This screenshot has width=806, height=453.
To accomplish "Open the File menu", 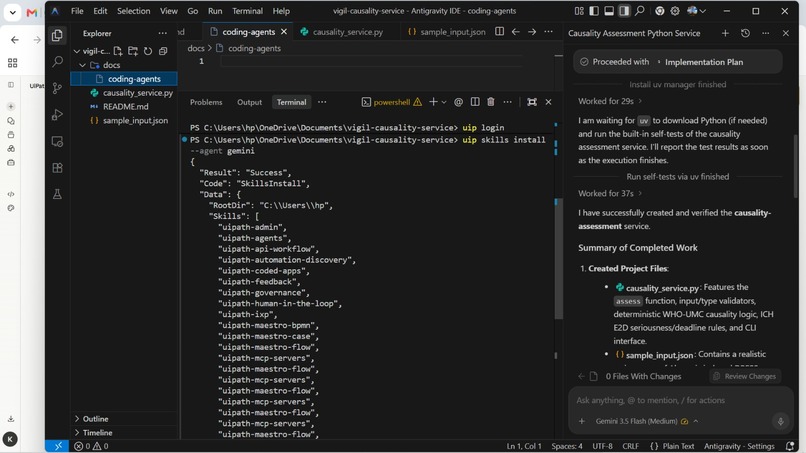I will click(77, 11).
